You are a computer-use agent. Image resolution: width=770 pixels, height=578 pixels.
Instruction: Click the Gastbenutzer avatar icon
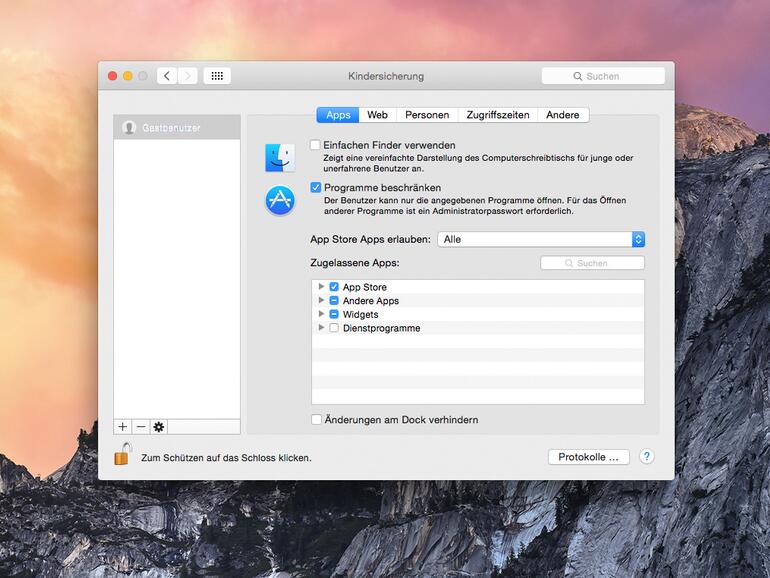(129, 128)
